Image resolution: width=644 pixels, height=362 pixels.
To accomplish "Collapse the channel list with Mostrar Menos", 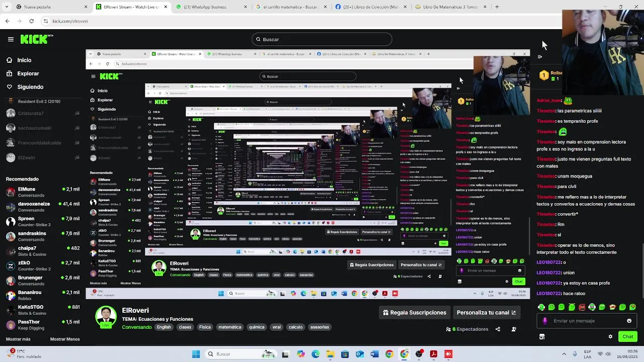I will [65, 339].
